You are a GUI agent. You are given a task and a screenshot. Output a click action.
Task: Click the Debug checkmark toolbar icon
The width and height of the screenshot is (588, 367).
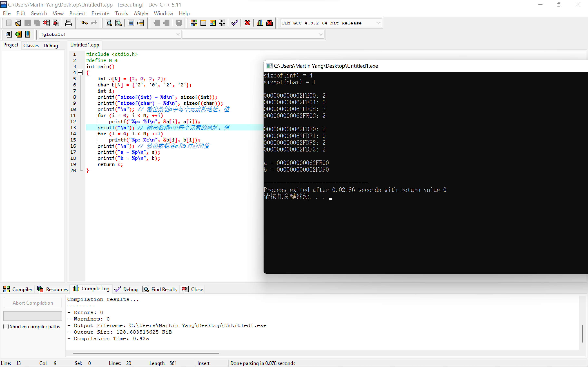pyautogui.click(x=235, y=23)
